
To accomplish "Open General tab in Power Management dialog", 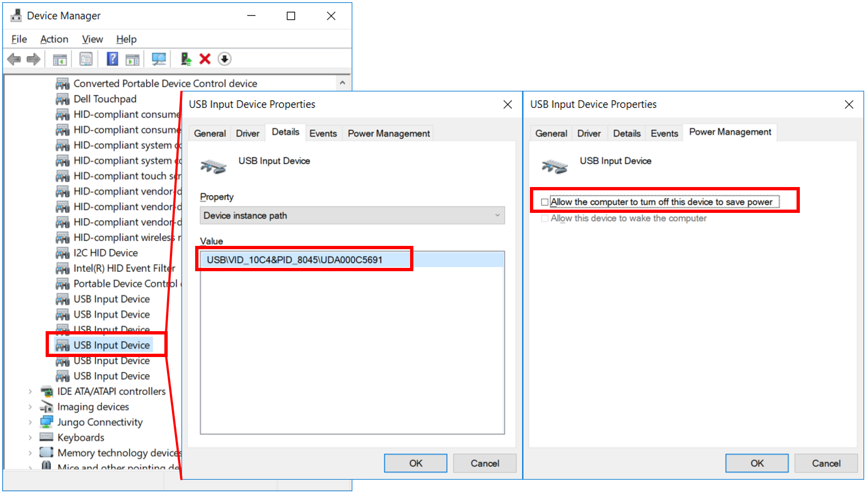I will pos(551,133).
